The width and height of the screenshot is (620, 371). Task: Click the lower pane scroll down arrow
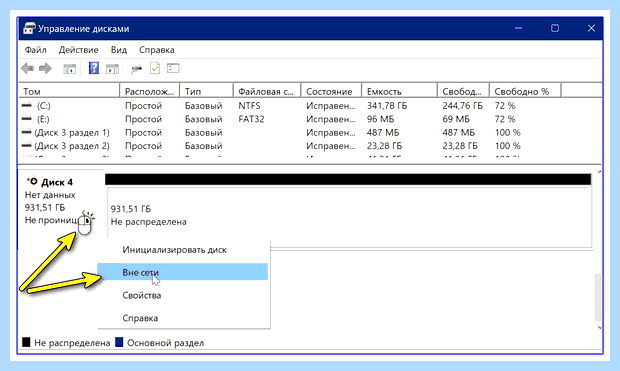click(x=599, y=327)
